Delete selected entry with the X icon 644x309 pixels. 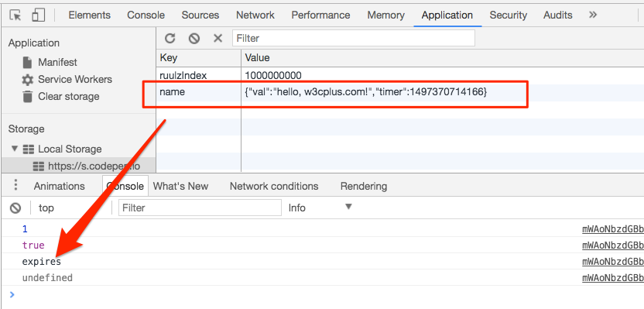click(218, 39)
